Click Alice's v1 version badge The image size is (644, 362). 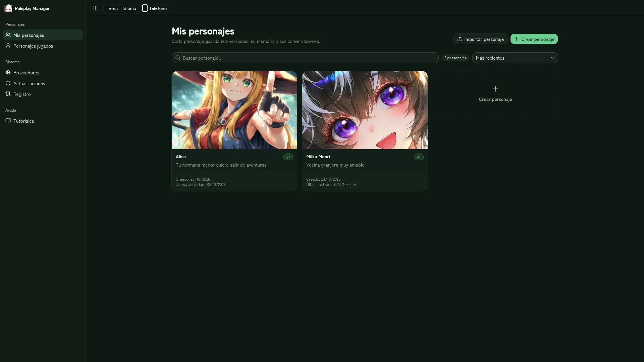pyautogui.click(x=288, y=157)
